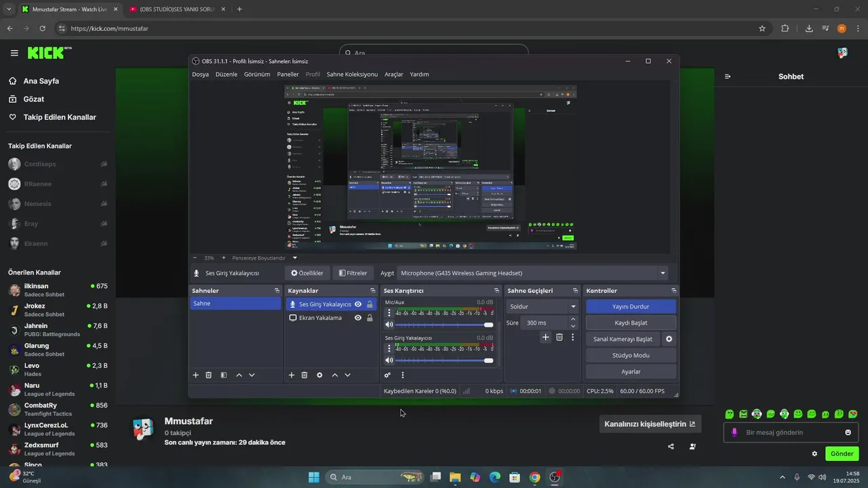Stop streaming with Yayını Durdur
The height and width of the screenshot is (488, 868).
click(631, 306)
